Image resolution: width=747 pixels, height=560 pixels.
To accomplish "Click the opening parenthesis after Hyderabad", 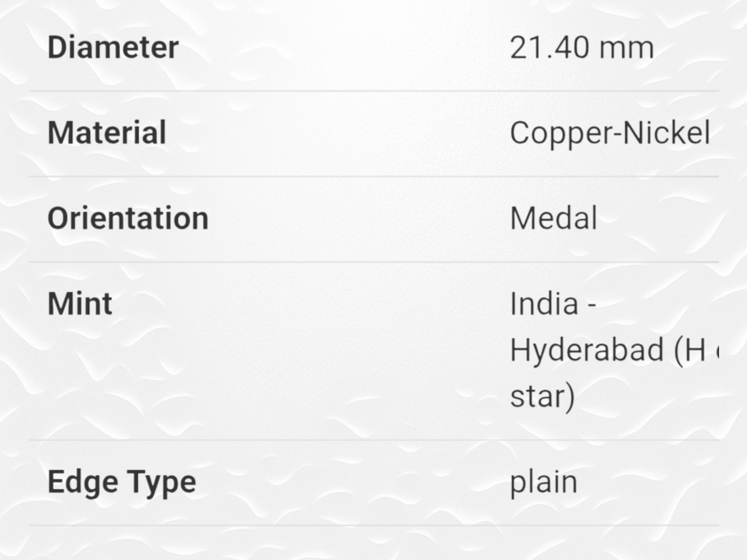I will point(678,351).
